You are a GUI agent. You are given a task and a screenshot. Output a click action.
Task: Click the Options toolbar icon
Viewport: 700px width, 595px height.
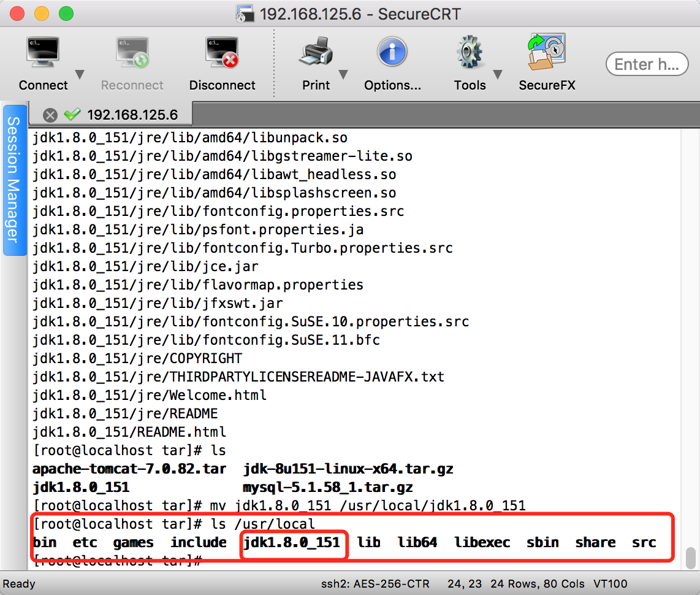392,52
